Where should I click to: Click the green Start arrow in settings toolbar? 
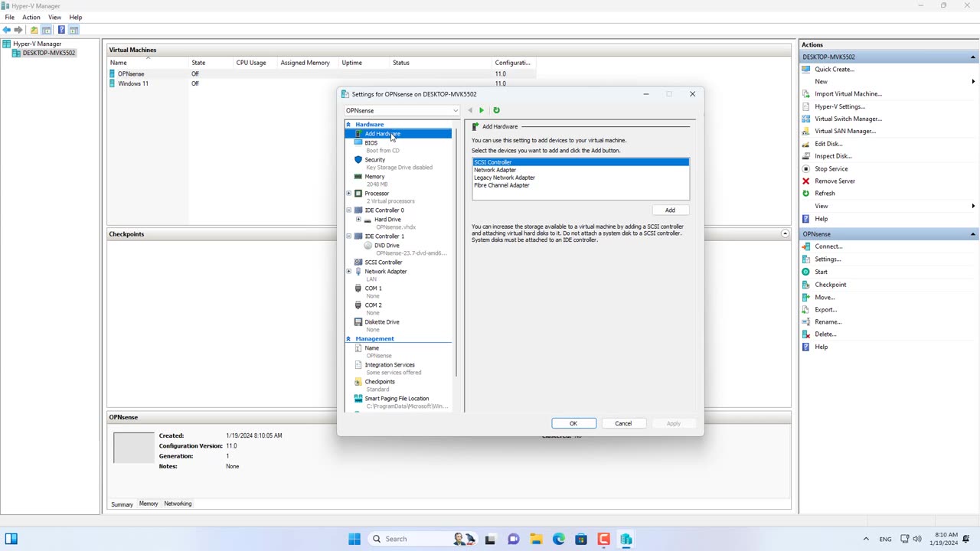click(x=482, y=110)
